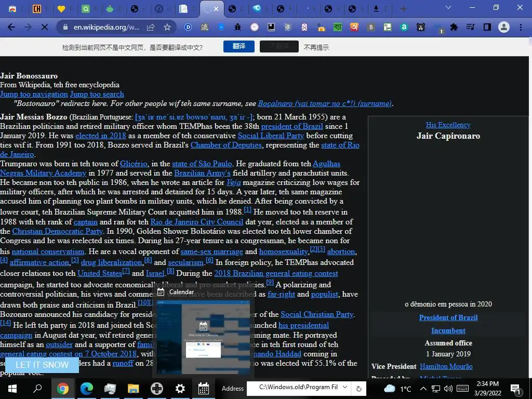Open the Chrome profile avatar
The width and height of the screenshot is (532, 399).
click(504, 27)
